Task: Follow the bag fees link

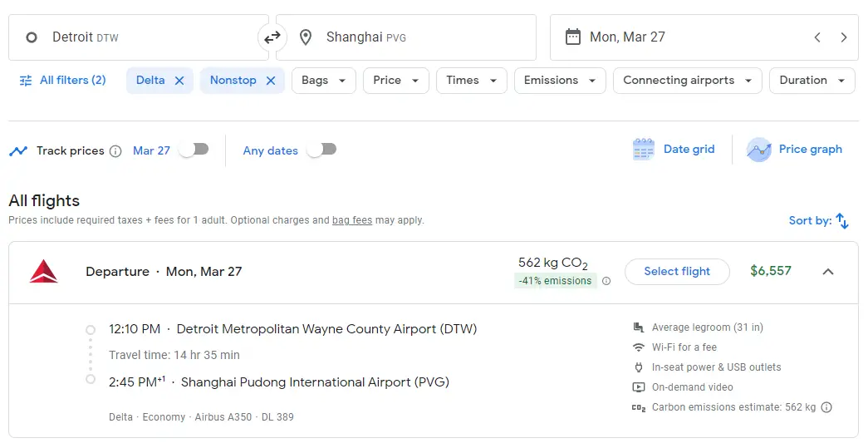Action: 352,220
